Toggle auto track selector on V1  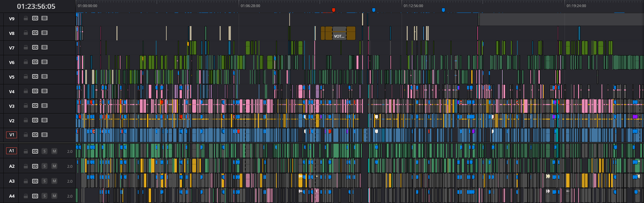click(x=35, y=134)
